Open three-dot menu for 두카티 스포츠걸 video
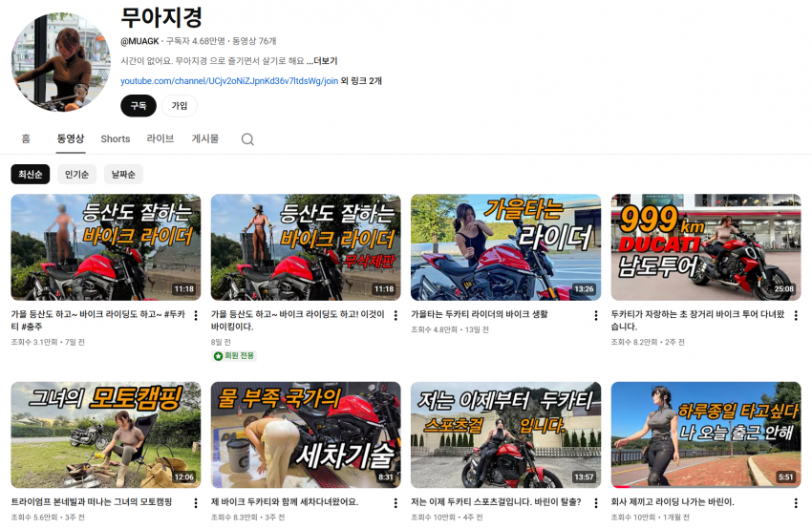 point(595,503)
